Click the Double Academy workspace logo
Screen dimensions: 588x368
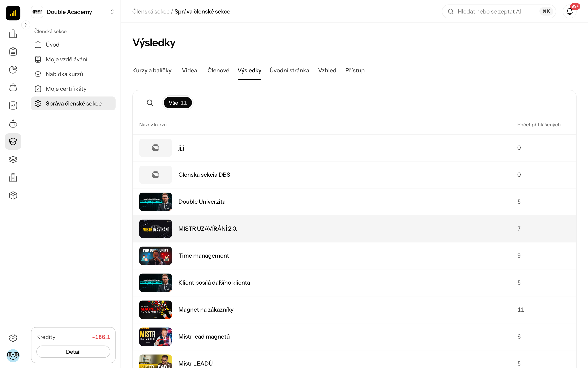click(37, 12)
